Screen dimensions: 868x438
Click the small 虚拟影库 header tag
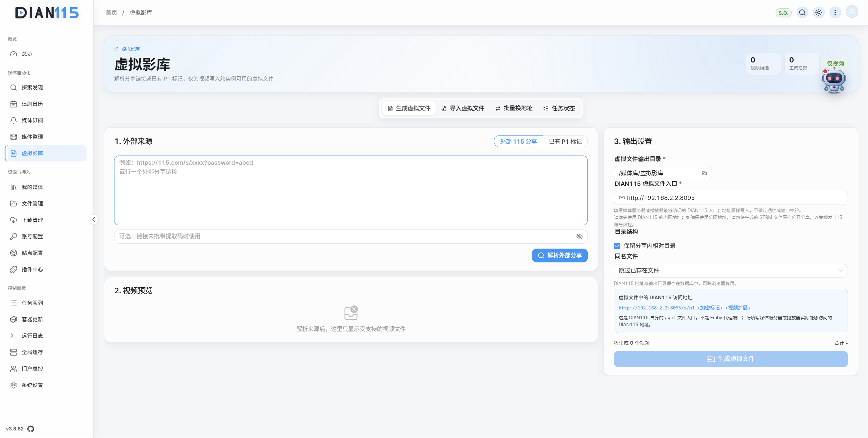pyautogui.click(x=127, y=49)
